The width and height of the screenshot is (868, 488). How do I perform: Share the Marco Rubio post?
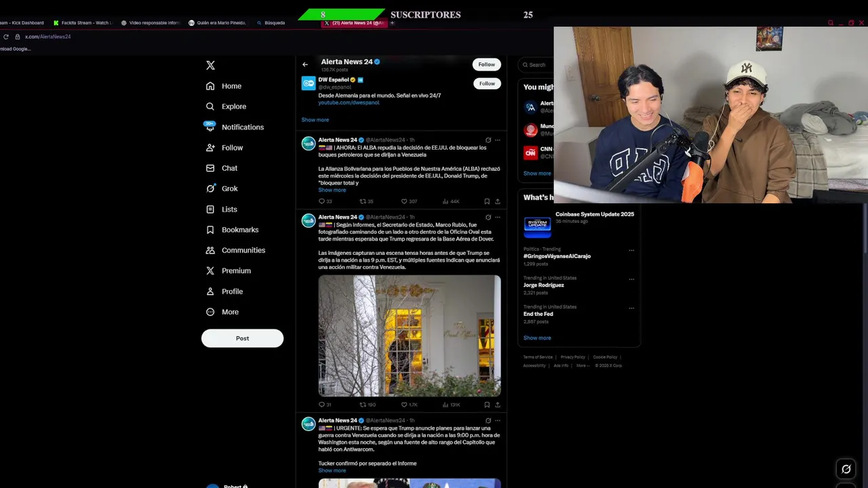click(498, 405)
